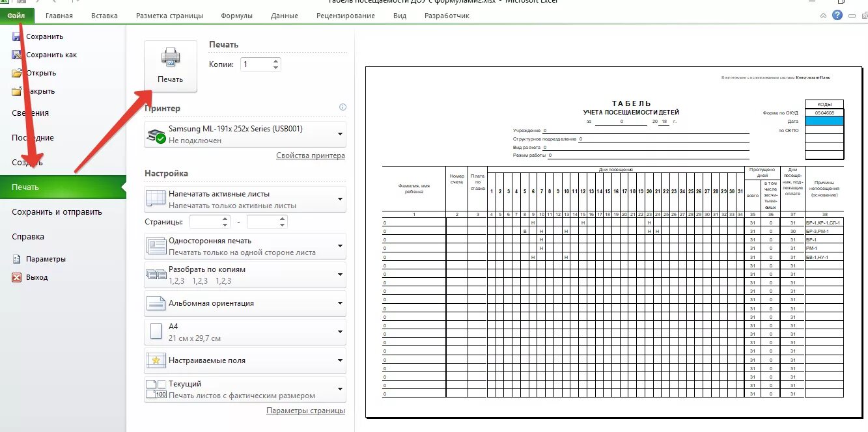The height and width of the screenshot is (432, 868).
Task: Decrease the last page number spinner
Action: tap(283, 225)
